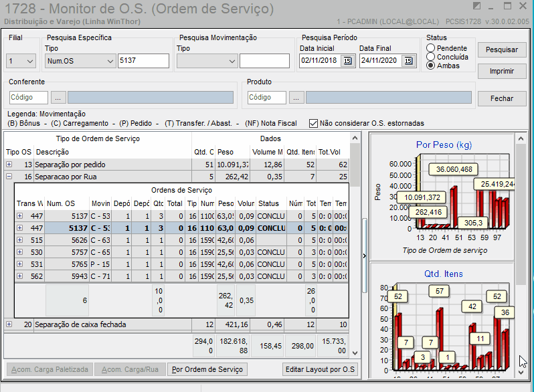Screen dimensions: 534x392
Task: Click Acom. Carga Paletizada button
Action: (x=50, y=369)
